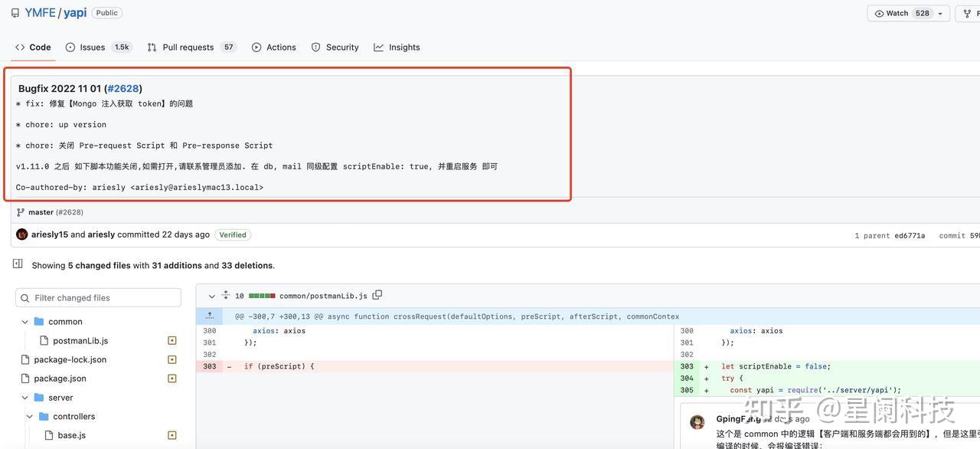Click the search magnifier icon in filter box

pyautogui.click(x=26, y=298)
